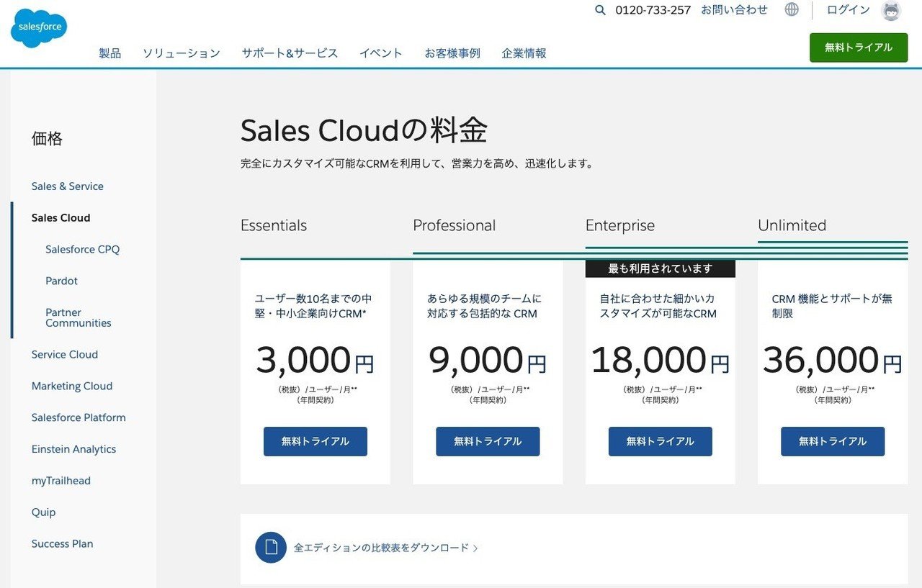Start free trial for Enterprise plan
Screen dimensions: 922x588
pyautogui.click(x=660, y=441)
